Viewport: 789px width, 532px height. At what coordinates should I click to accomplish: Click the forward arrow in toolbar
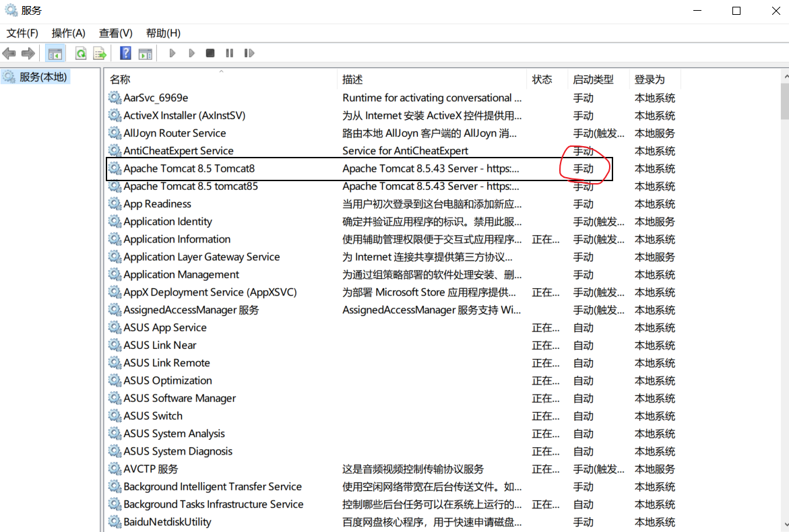28,53
